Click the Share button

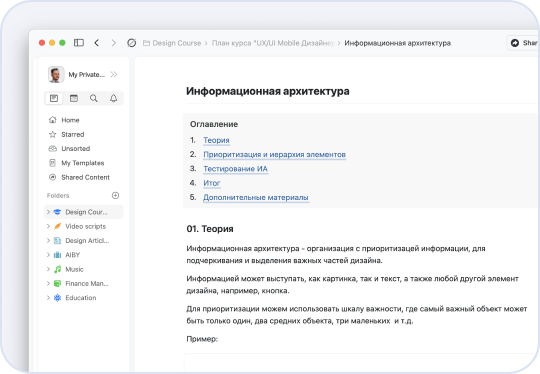click(x=523, y=43)
